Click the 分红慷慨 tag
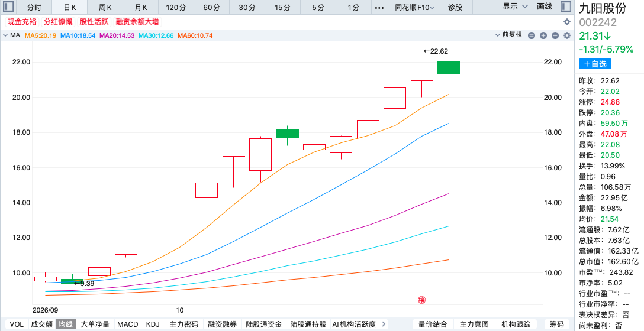The image size is (644, 331). click(58, 22)
